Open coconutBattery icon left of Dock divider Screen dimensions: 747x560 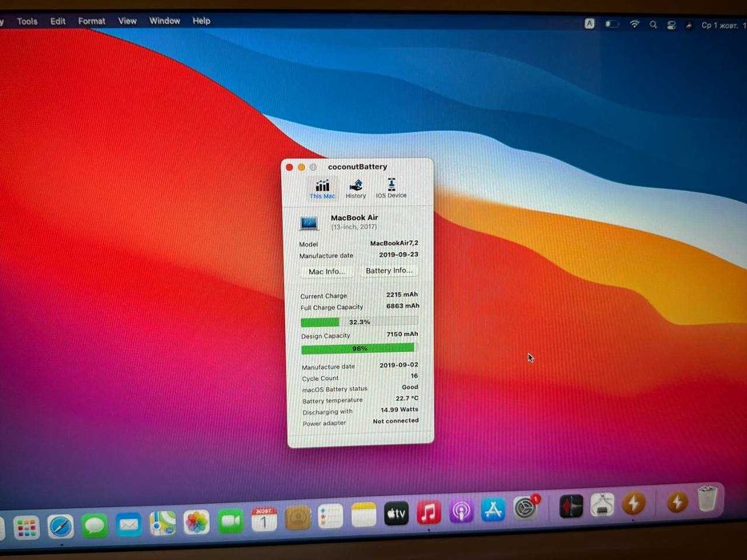(633, 503)
